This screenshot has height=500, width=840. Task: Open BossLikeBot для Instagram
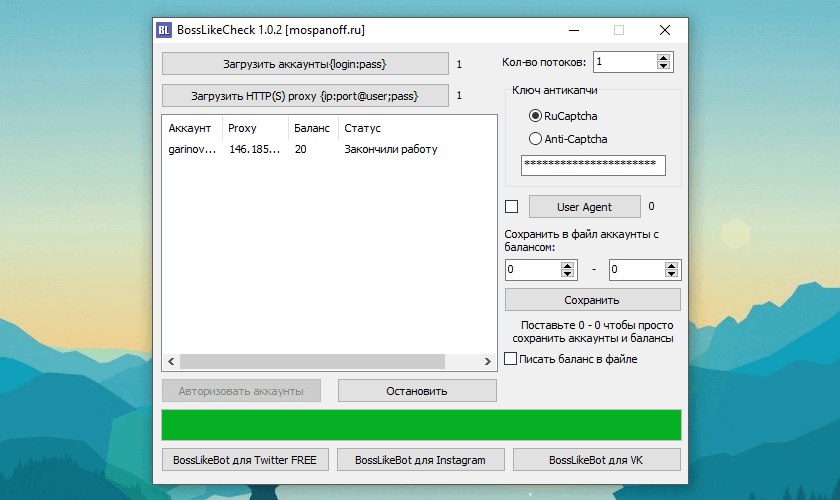(x=420, y=460)
